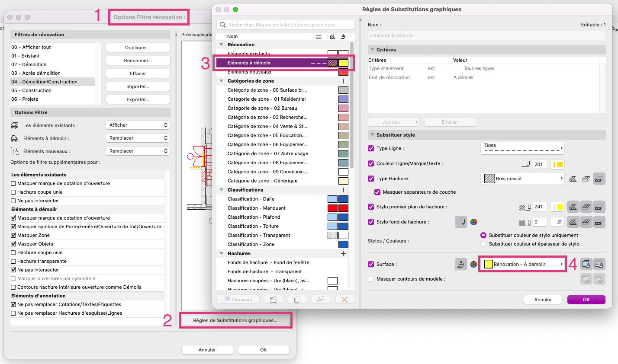Click paintbrush button on Surface row
This screenshot has height=364, width=618.
coord(461,264)
